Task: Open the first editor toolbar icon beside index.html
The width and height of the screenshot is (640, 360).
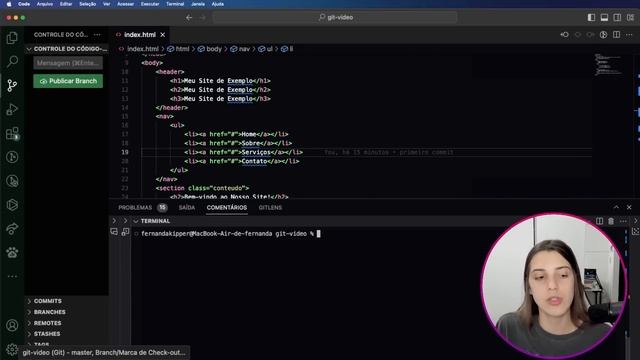Action: pos(564,35)
